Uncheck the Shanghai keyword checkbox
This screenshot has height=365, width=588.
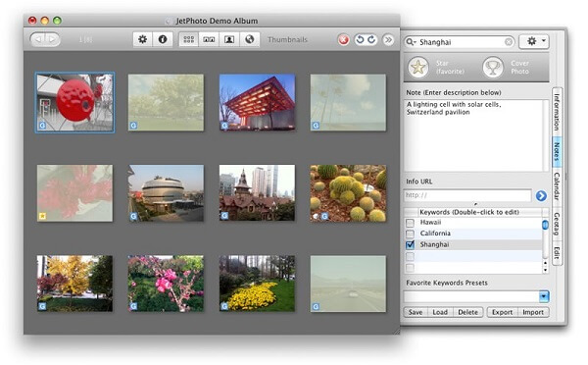pyautogui.click(x=410, y=245)
